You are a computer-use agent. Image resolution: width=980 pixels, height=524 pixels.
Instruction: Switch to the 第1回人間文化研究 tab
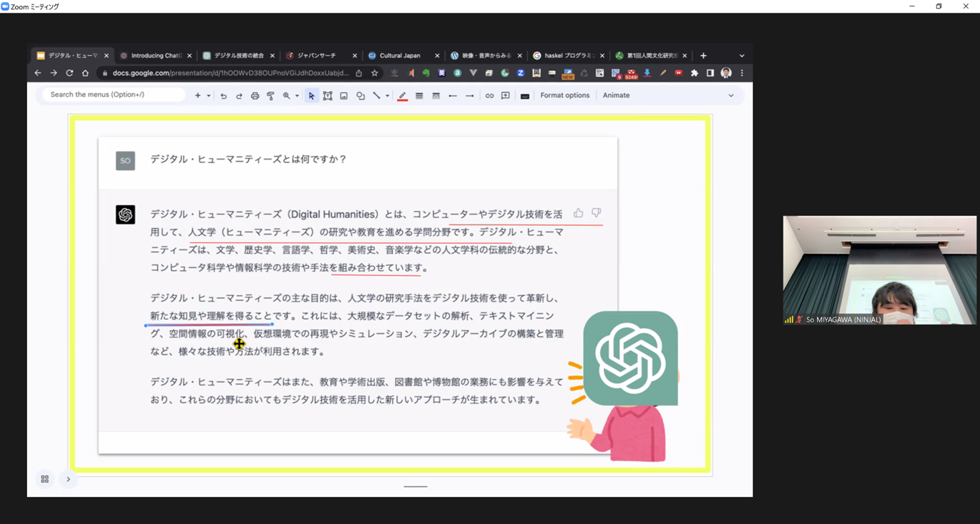650,56
